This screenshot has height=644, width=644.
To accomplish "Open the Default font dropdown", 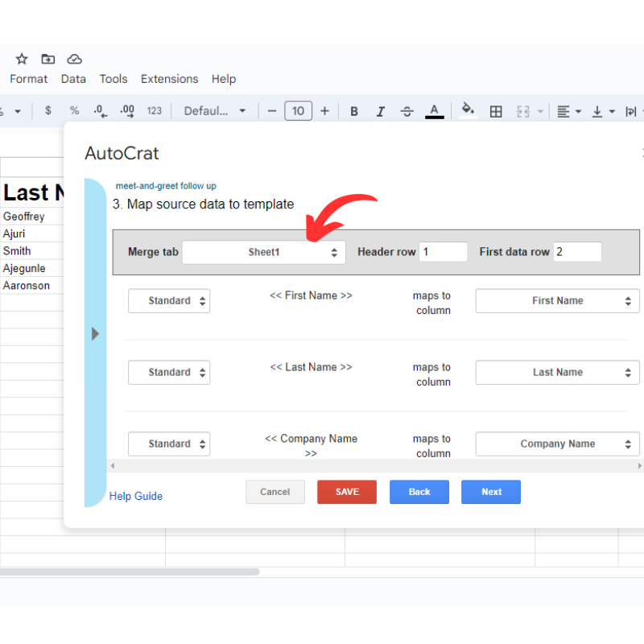I will click(x=214, y=111).
